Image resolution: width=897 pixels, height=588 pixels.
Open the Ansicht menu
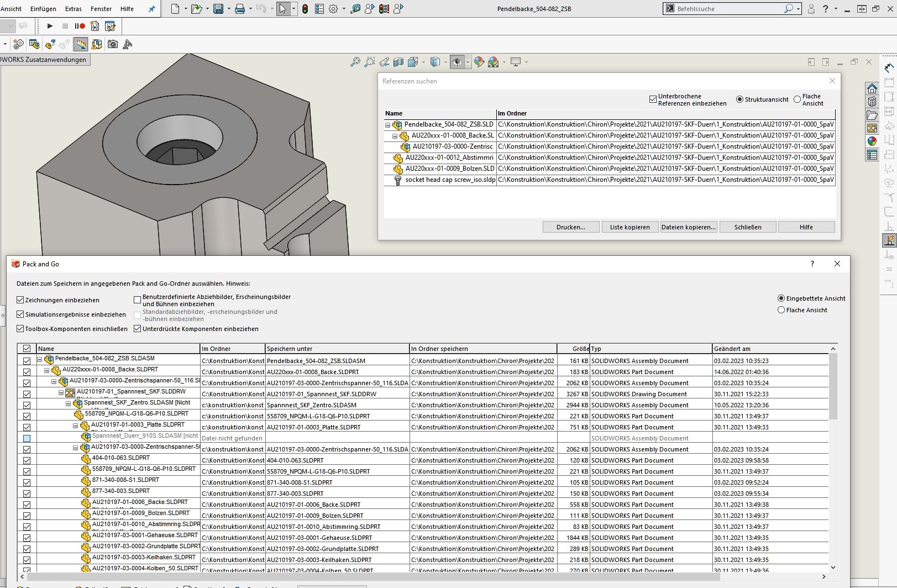click(11, 9)
